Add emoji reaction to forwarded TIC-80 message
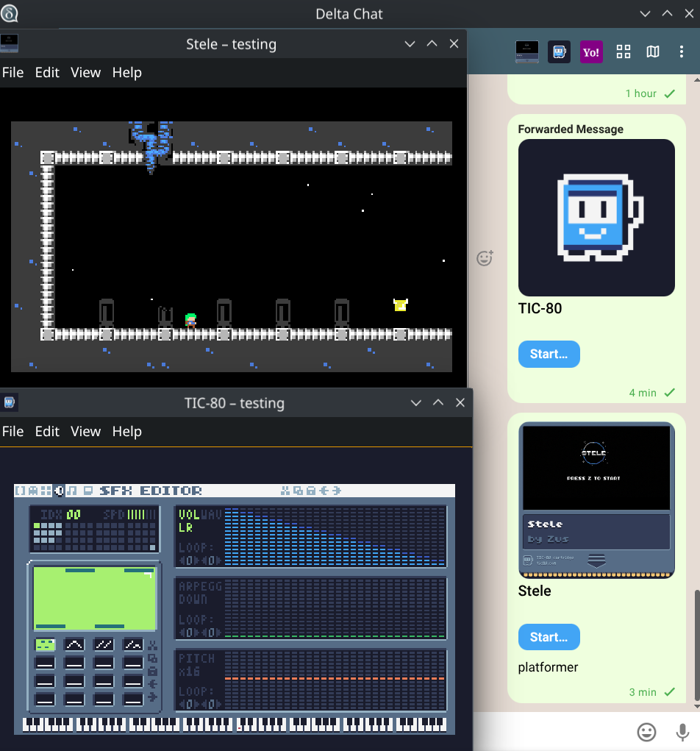The width and height of the screenshot is (700, 751). [485, 258]
